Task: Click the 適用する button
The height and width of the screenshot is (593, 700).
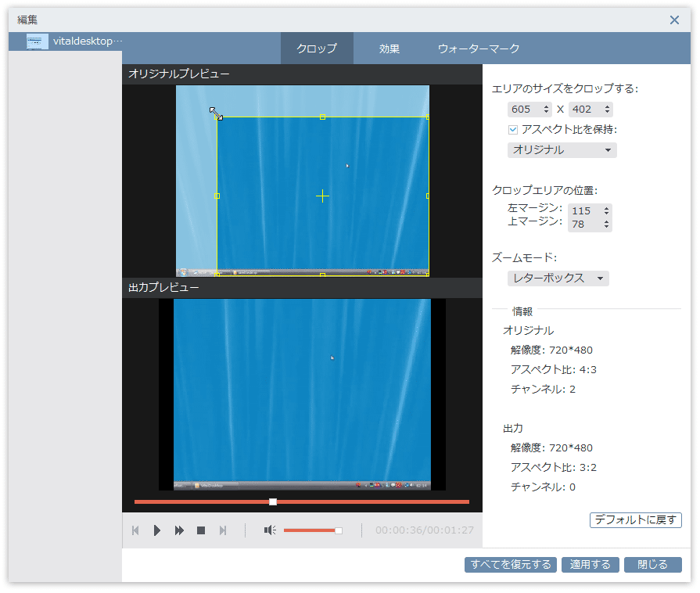Action: point(590,564)
